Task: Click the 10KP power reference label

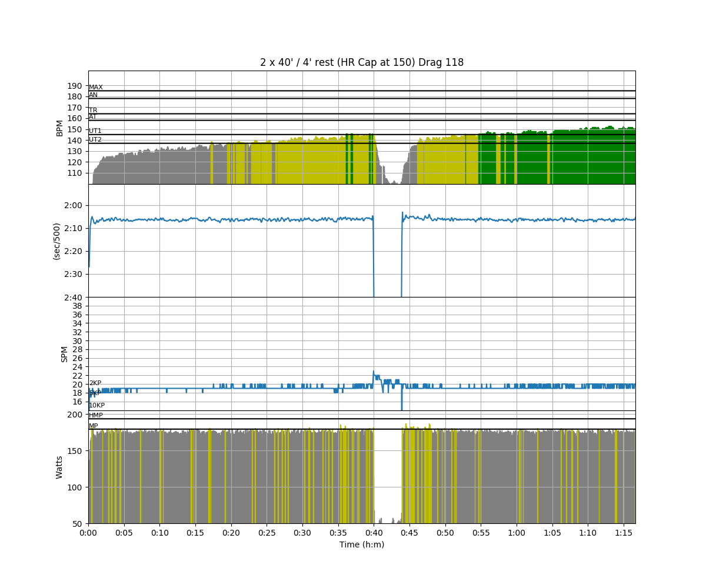Action: point(96,406)
